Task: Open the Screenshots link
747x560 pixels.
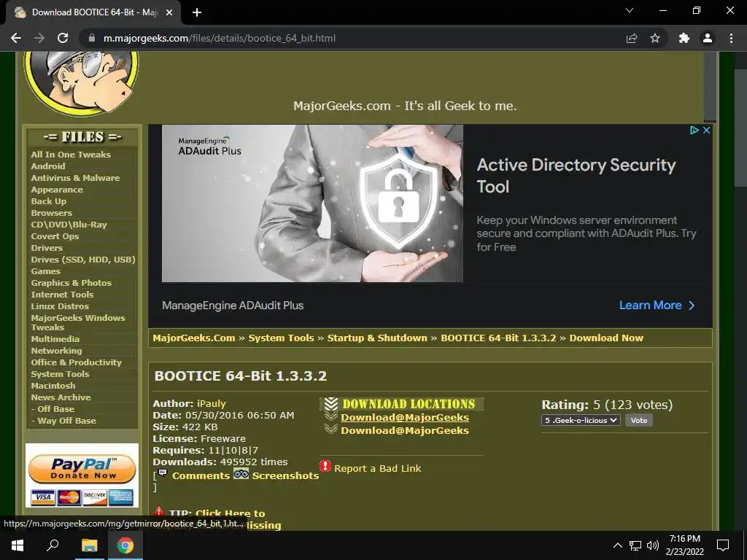Action: pos(285,475)
